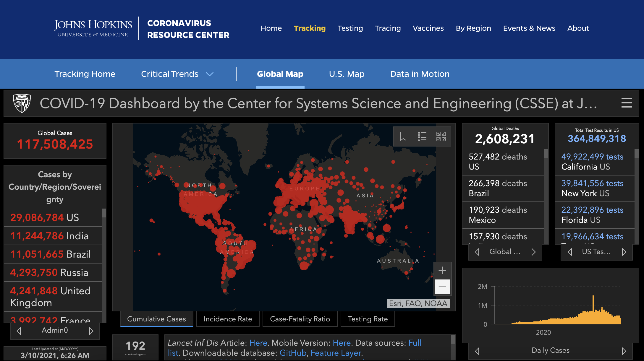Go to previous Admin0 list page
Viewport: 644px width, 361px height.
(19, 331)
